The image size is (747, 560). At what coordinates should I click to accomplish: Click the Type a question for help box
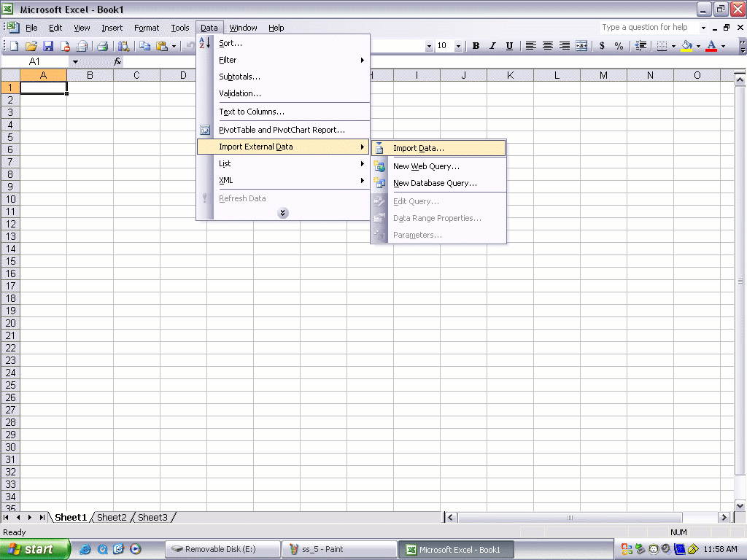pos(648,28)
